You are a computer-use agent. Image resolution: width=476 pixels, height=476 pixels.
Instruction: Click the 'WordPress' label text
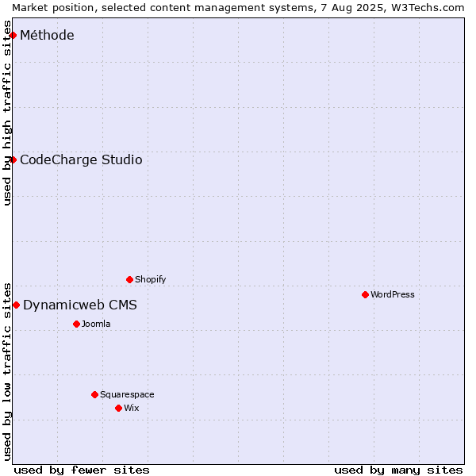coord(392,294)
